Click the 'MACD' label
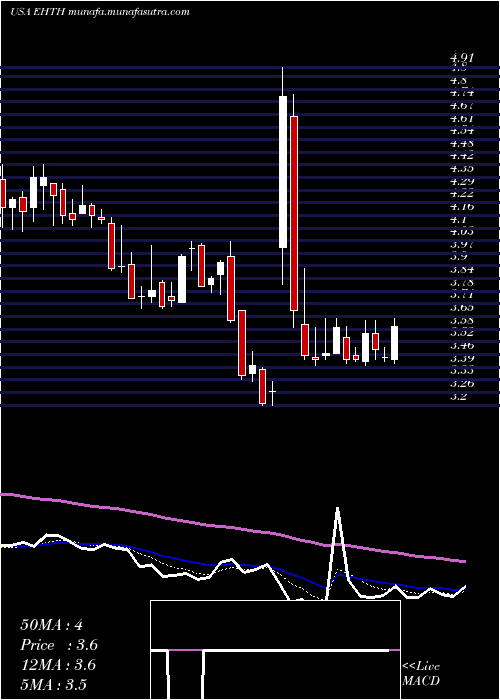 coord(421,681)
